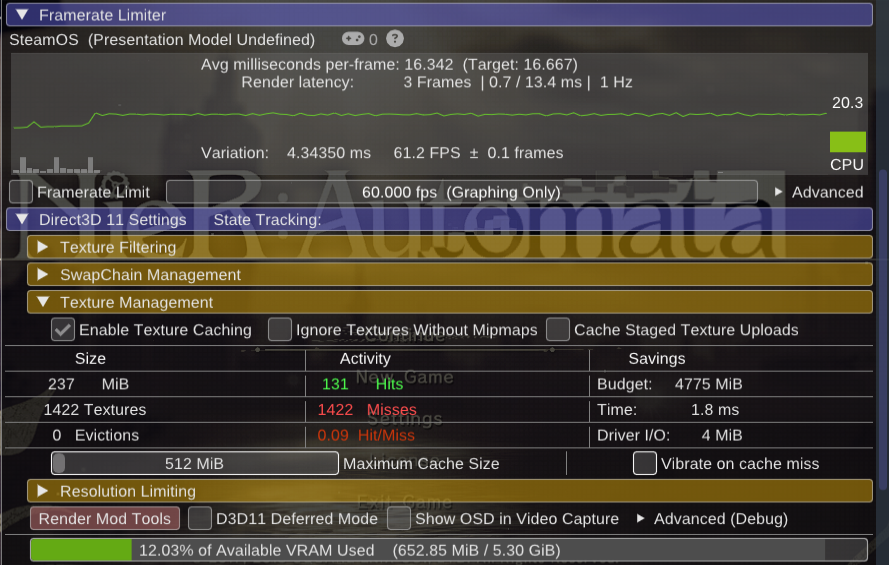Expand the Advanced (Debug) options
The image size is (889, 565).
click(x=713, y=519)
